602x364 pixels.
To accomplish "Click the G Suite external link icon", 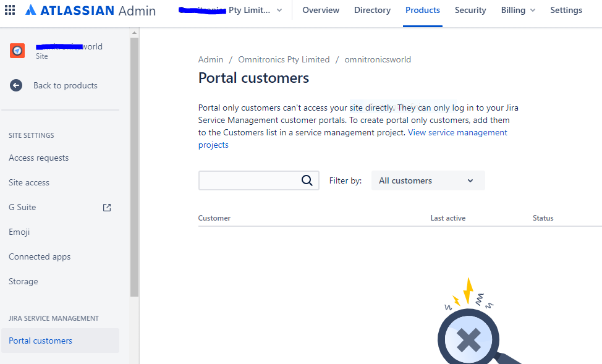I will (x=107, y=208).
